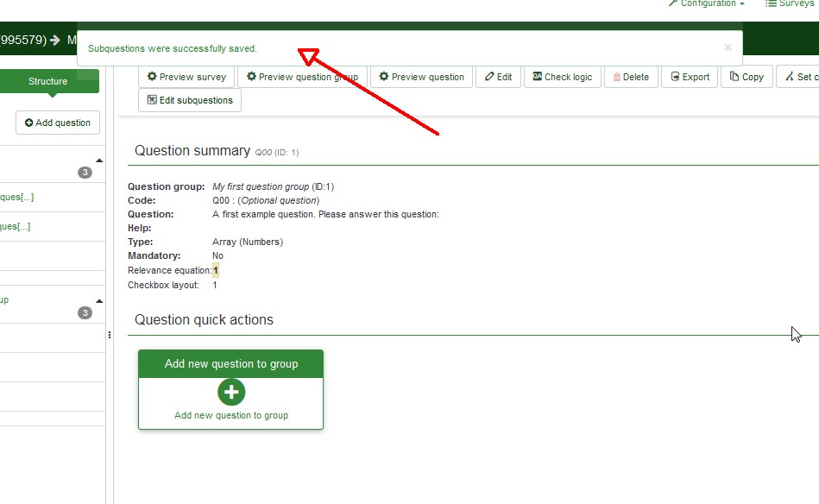
Task: Click the Q00 : (Optional question) code value
Action: pyautogui.click(x=265, y=200)
